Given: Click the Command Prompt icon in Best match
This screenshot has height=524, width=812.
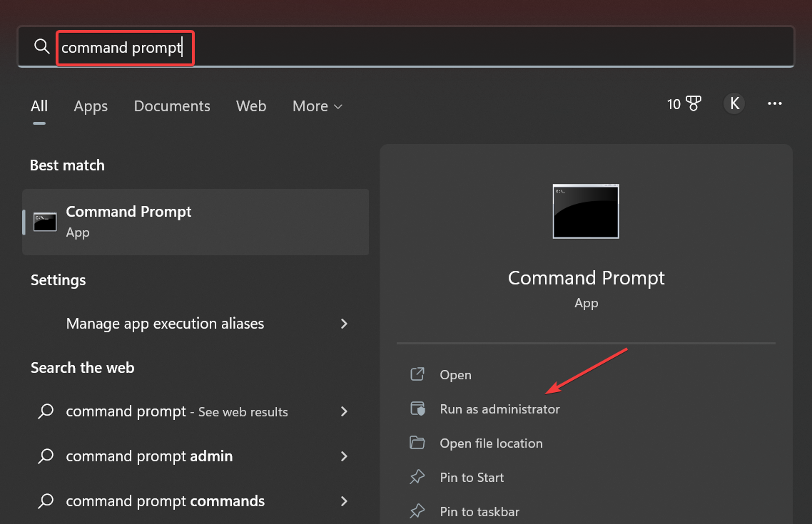Looking at the screenshot, I should [45, 222].
